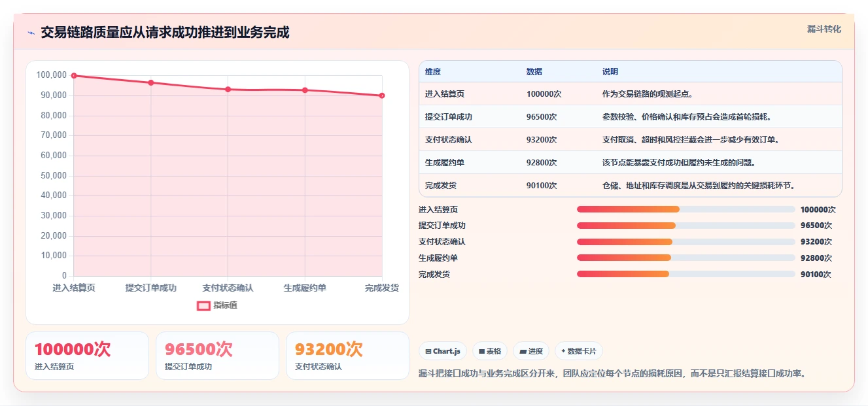Click the 完成发货 x-axis label on chart
The width and height of the screenshot is (868, 406).
(382, 288)
